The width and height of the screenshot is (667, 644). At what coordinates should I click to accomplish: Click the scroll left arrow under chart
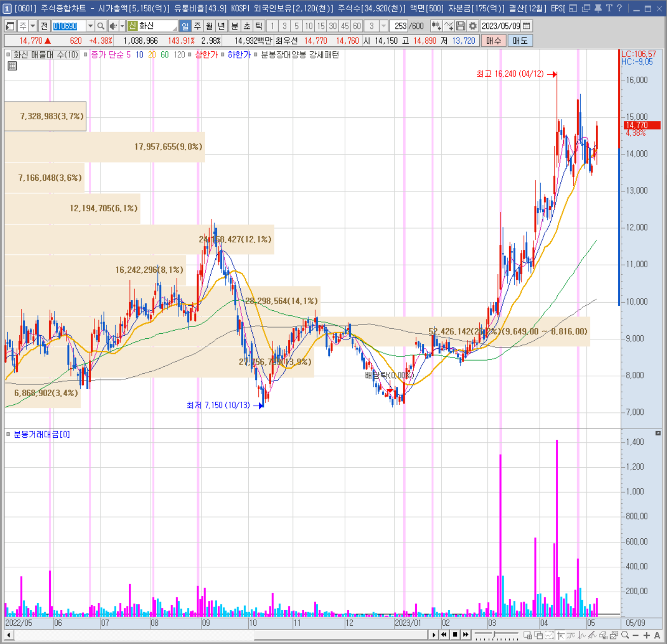[9, 635]
